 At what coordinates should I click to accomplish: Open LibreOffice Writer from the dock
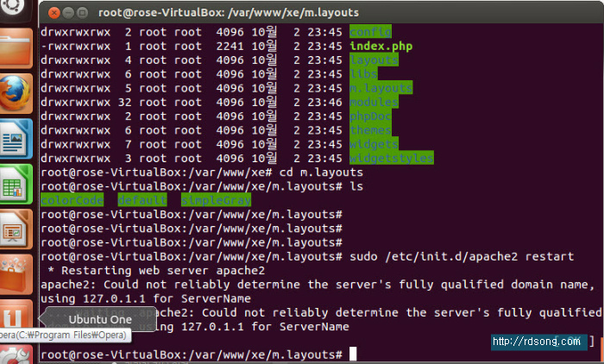click(16, 139)
